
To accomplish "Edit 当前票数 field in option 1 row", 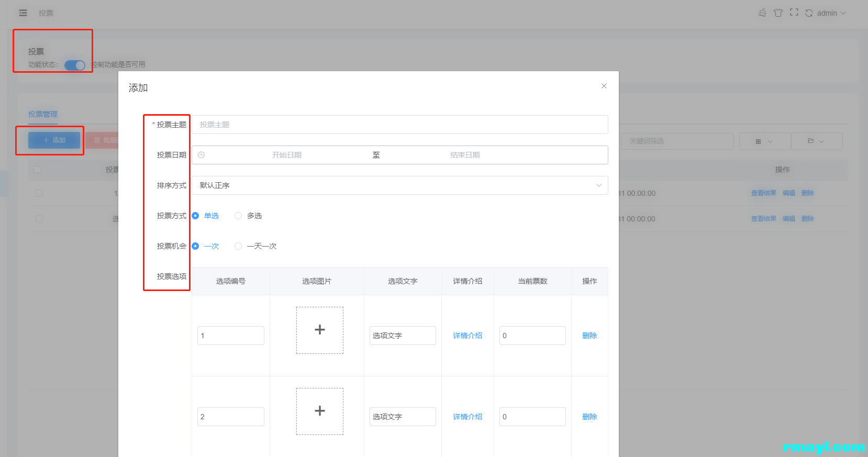I will pyautogui.click(x=532, y=336).
